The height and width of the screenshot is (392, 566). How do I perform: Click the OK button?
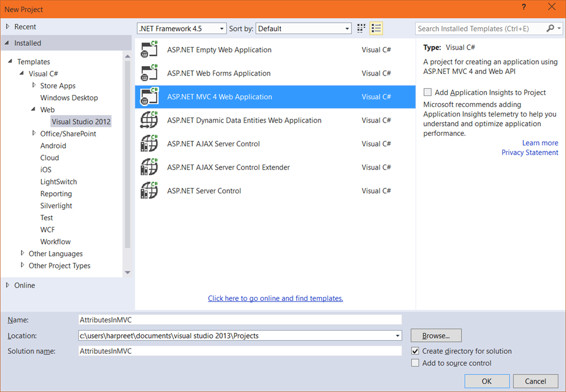[486, 381]
